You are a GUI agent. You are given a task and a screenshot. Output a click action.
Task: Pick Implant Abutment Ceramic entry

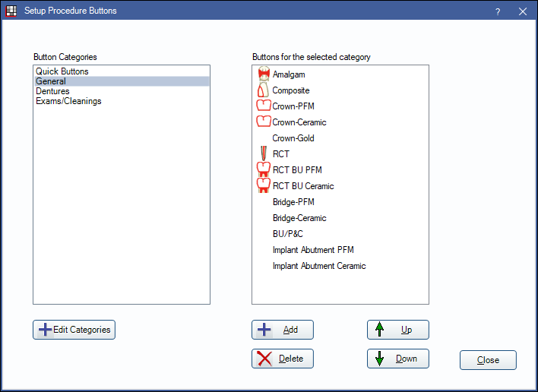tap(319, 266)
